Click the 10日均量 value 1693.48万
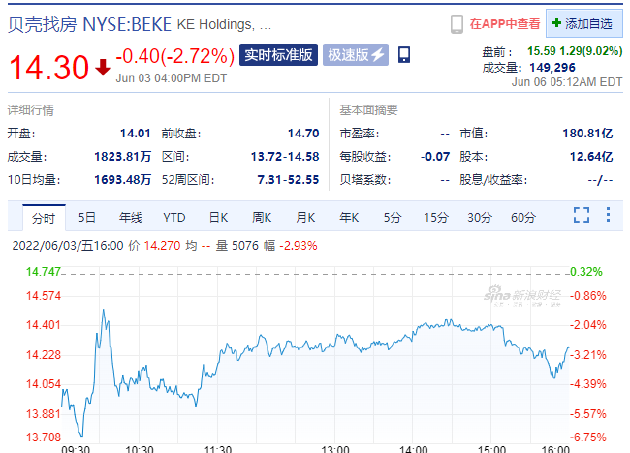The height and width of the screenshot is (453, 630). coord(123,179)
